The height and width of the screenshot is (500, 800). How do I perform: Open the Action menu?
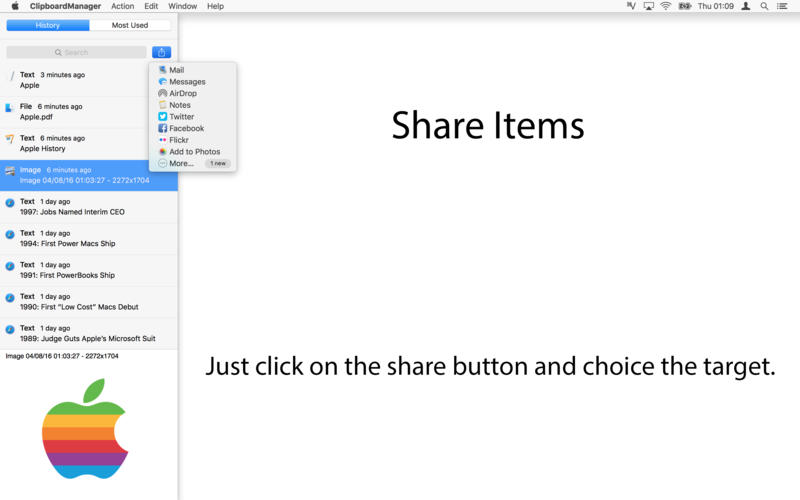pyautogui.click(x=122, y=6)
